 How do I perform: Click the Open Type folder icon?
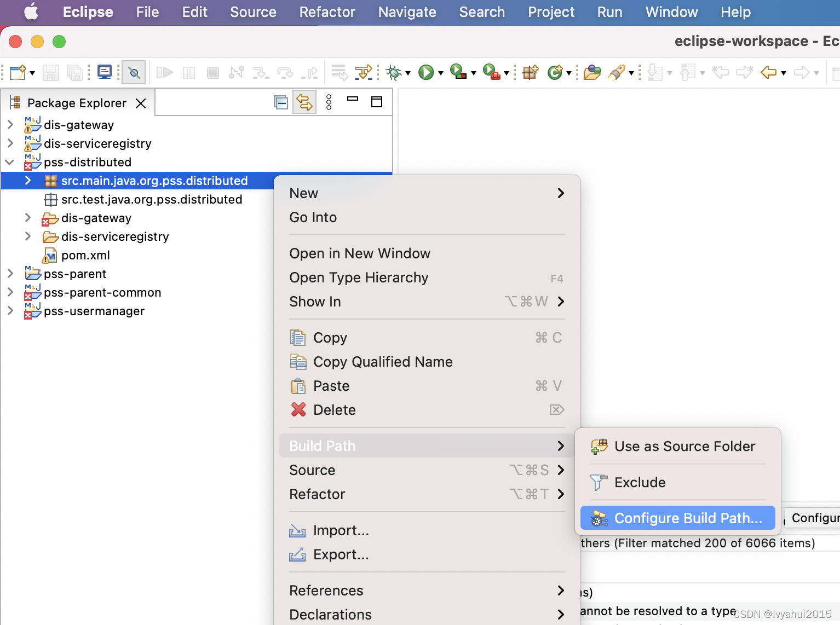592,72
